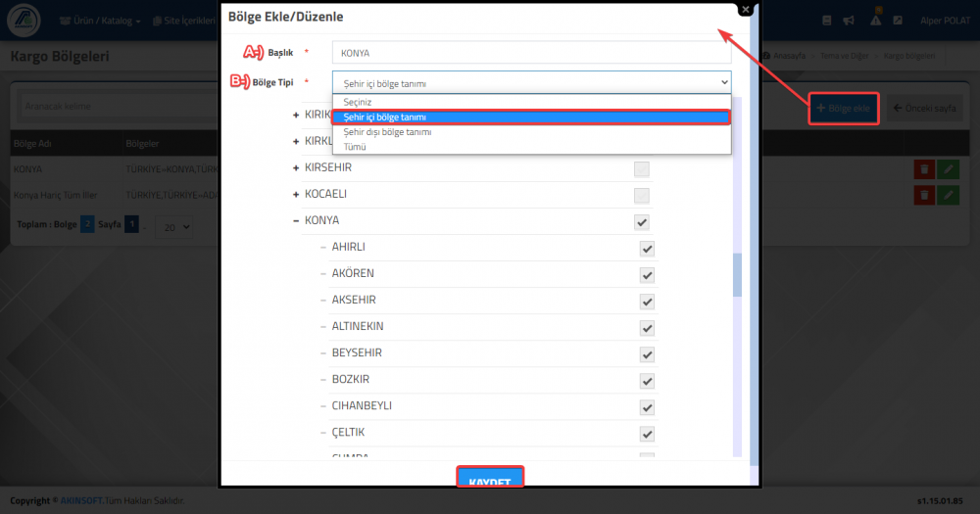Click the book icon in top bar
Viewport: 980px width, 514px height.
point(827,21)
